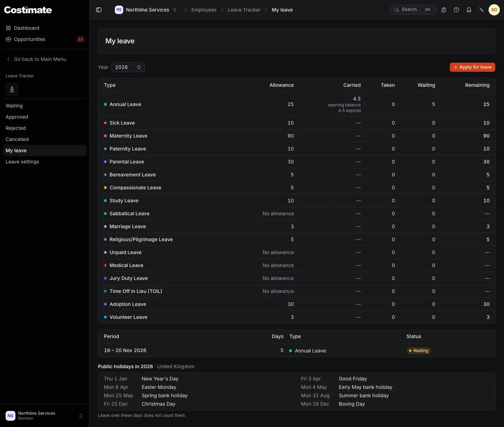Toggle the sidebar panel icon
The width and height of the screenshot is (504, 427).
point(99,10)
